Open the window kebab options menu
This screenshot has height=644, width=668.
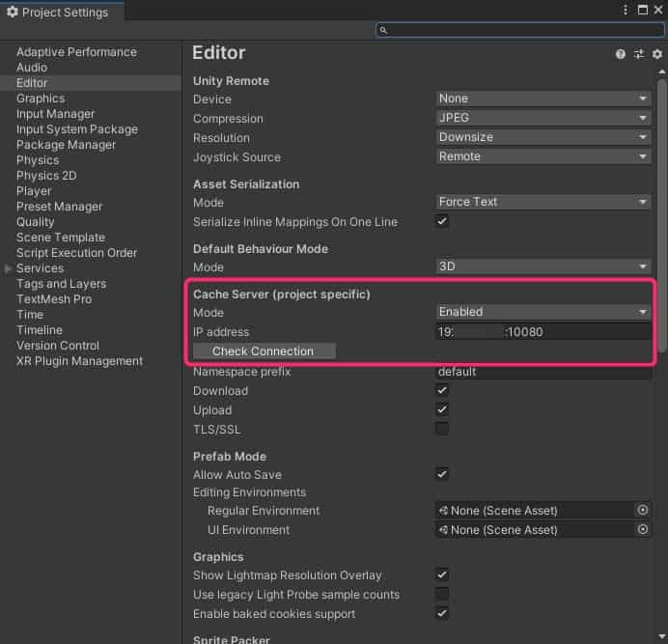point(626,11)
